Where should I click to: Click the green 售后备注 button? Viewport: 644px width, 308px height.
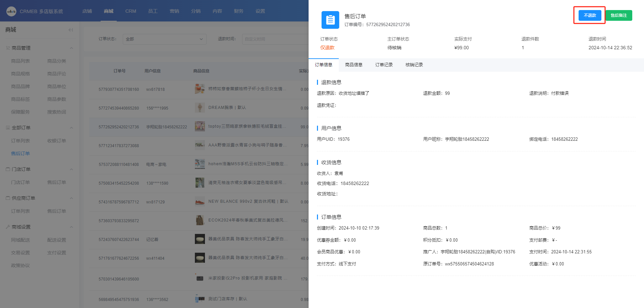619,15
